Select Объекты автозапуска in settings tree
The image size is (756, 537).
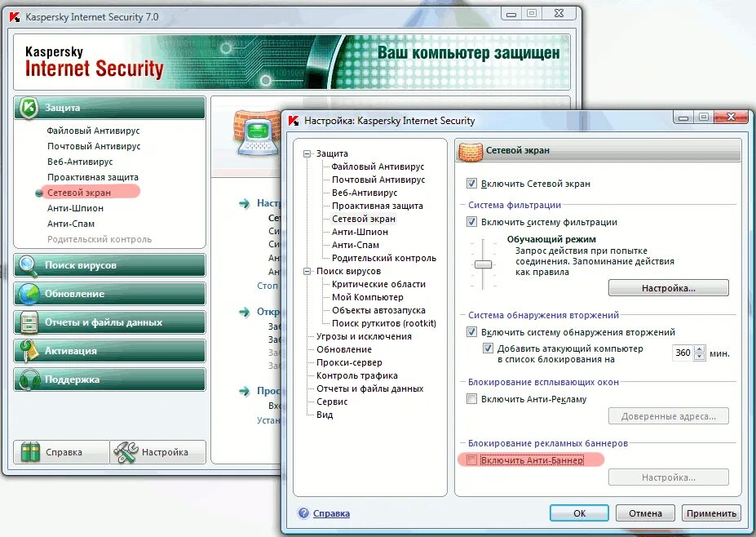point(378,310)
